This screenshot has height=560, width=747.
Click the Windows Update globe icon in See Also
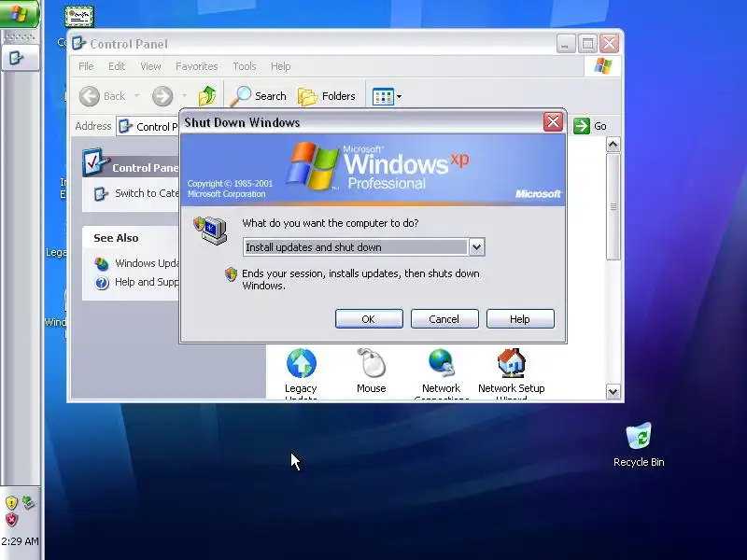(x=102, y=264)
